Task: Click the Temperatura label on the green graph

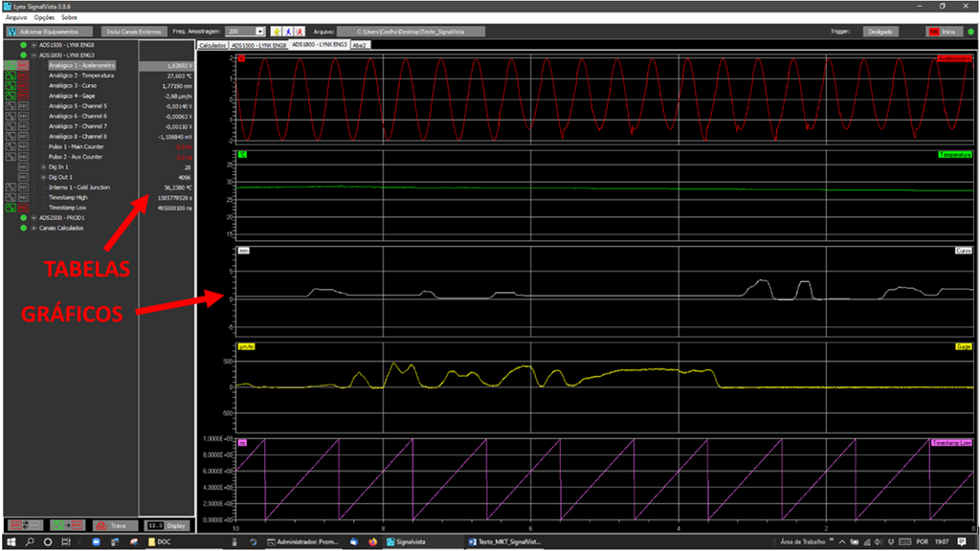Action: point(954,154)
